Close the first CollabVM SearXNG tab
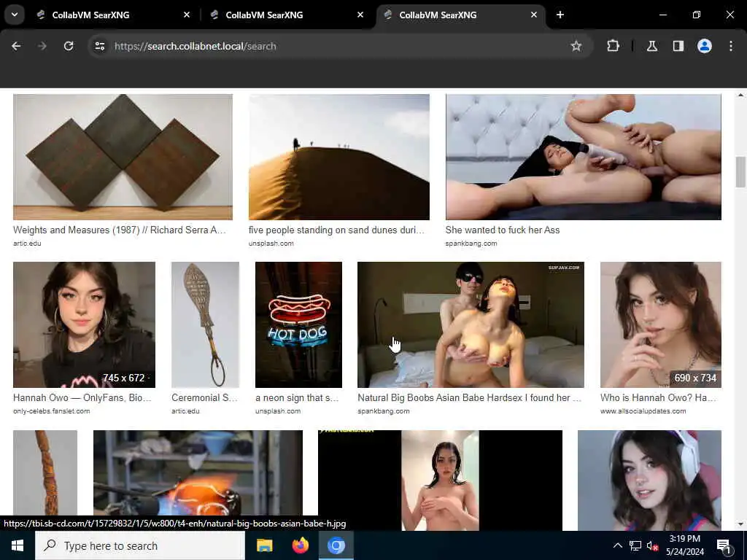The width and height of the screenshot is (747, 560). [x=187, y=15]
